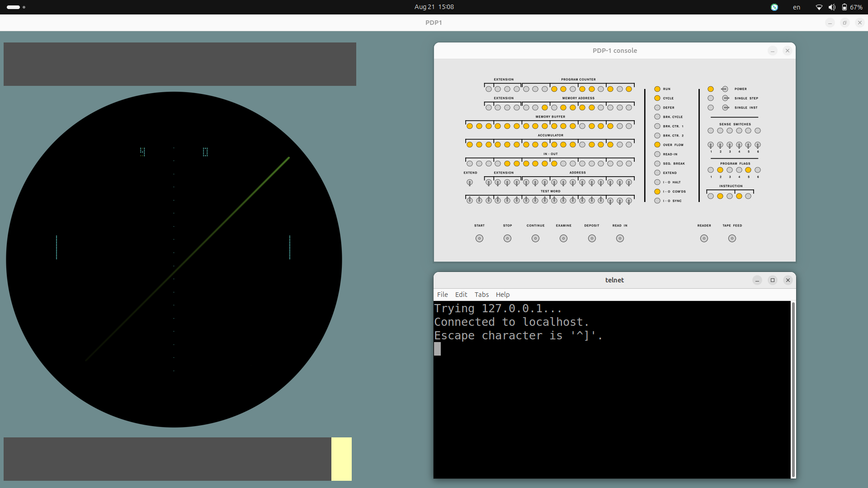Click the pale yellow block below the display

pyautogui.click(x=341, y=459)
